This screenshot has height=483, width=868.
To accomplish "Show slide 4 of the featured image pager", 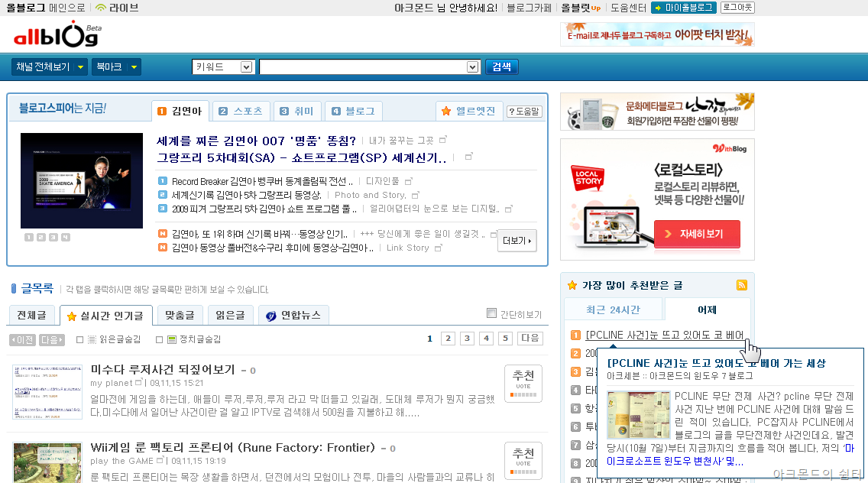I will click(65, 237).
